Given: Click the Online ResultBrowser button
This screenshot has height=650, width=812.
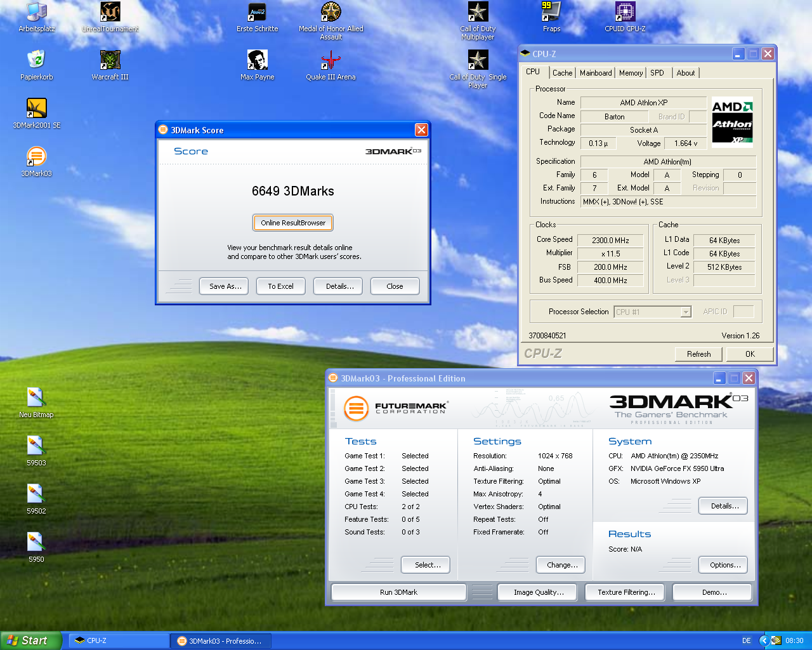Looking at the screenshot, I should coord(293,223).
